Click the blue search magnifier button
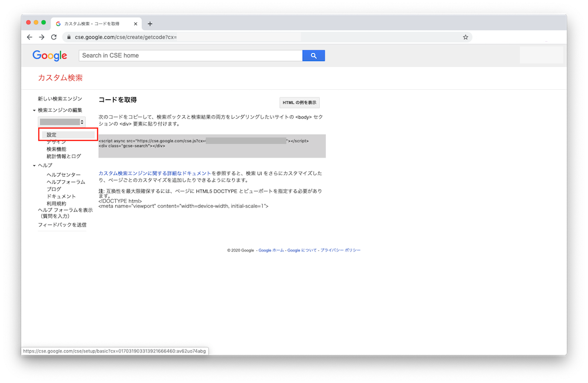The image size is (588, 383). 313,55
